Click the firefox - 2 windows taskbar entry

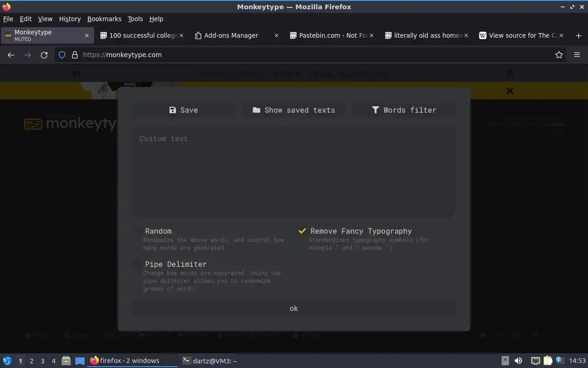pyautogui.click(x=132, y=361)
